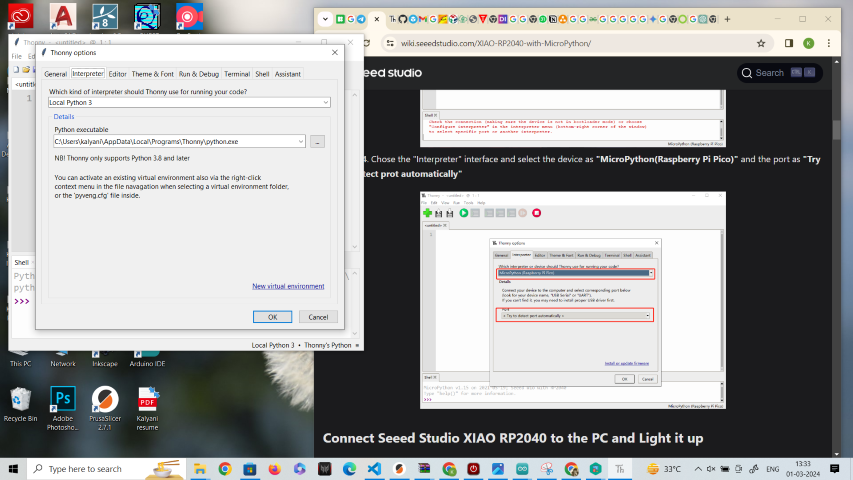This screenshot has height=480, width=853.
Task: Launch Adobe Photoshop desktop shortcut
Action: (63, 408)
